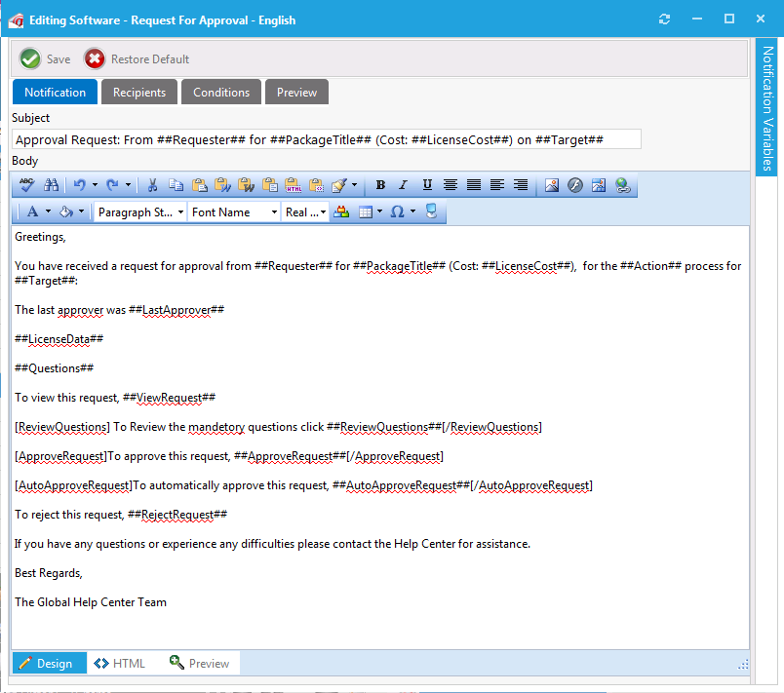Switch editor to HTML view
The image size is (784, 693).
(x=120, y=664)
